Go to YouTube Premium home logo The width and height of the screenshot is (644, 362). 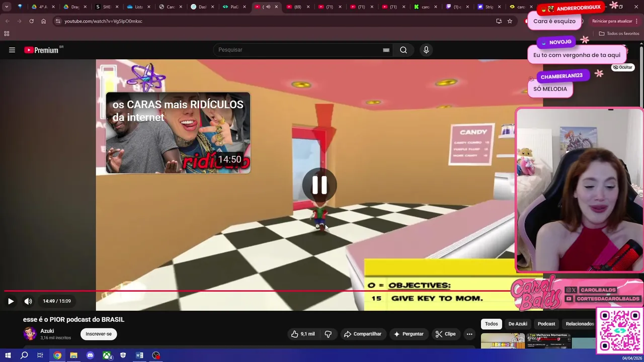41,50
